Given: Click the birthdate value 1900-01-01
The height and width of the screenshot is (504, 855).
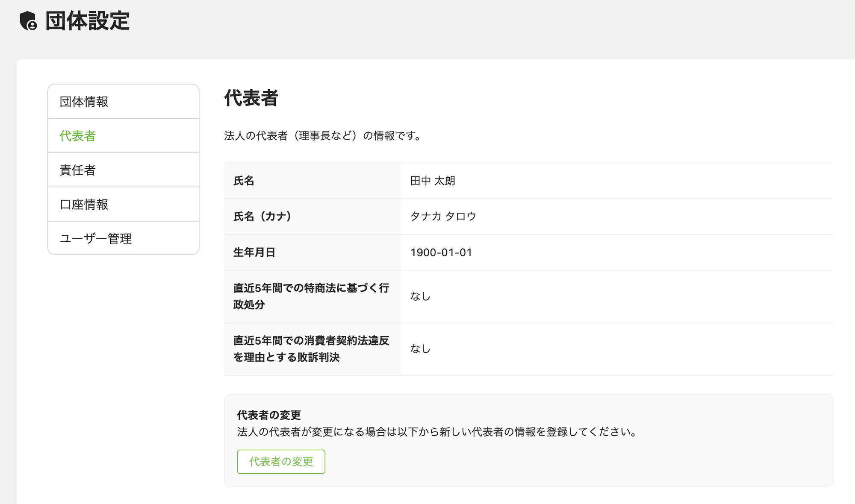Looking at the screenshot, I should pyautogui.click(x=441, y=252).
